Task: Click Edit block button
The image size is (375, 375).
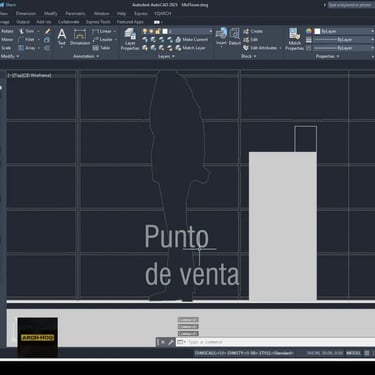Action: [x=251, y=39]
